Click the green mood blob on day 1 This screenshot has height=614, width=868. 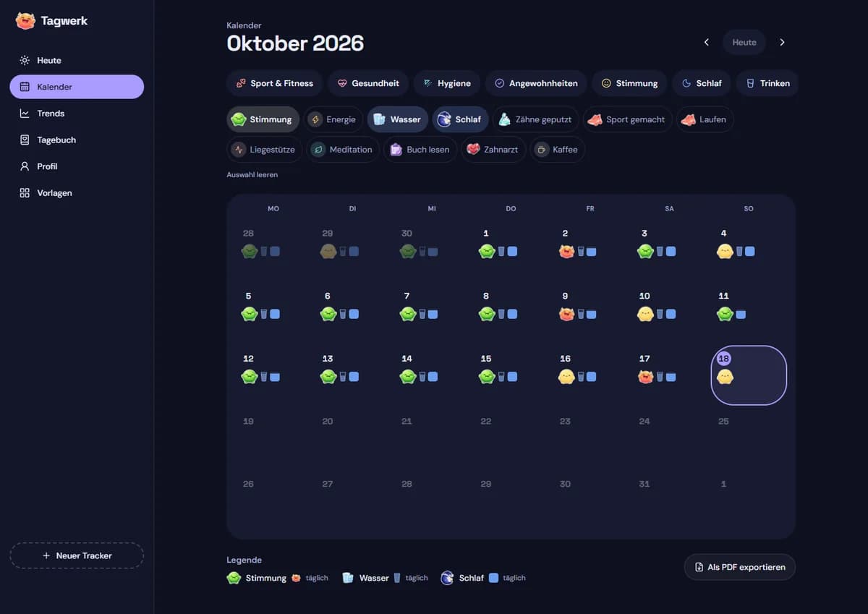pos(487,251)
